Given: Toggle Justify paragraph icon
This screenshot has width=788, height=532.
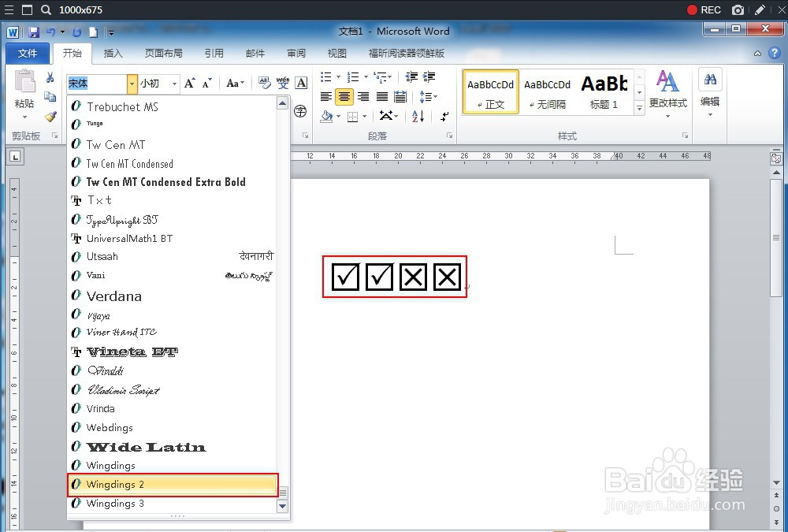Looking at the screenshot, I should pos(382,96).
